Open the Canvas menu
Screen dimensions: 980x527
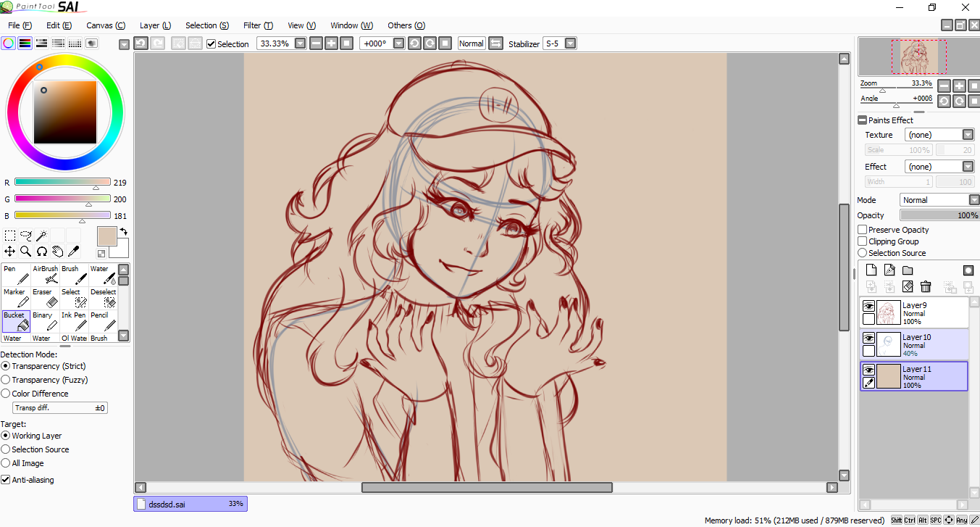105,25
